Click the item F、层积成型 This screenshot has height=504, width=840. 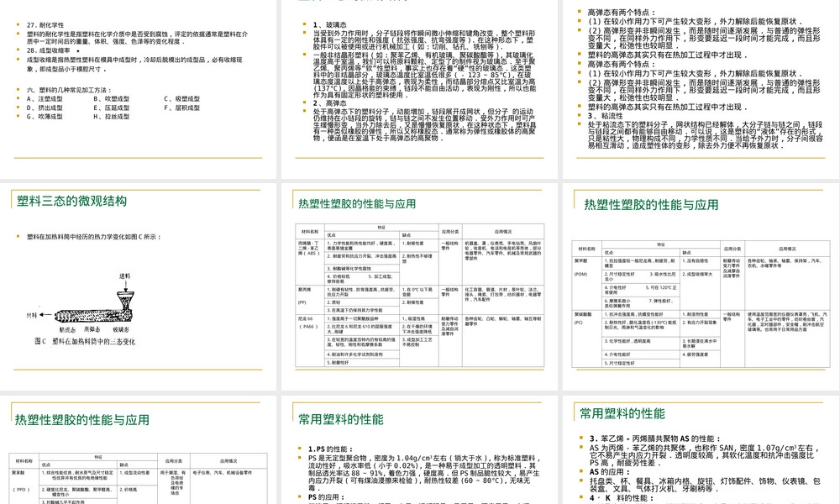click(x=182, y=108)
